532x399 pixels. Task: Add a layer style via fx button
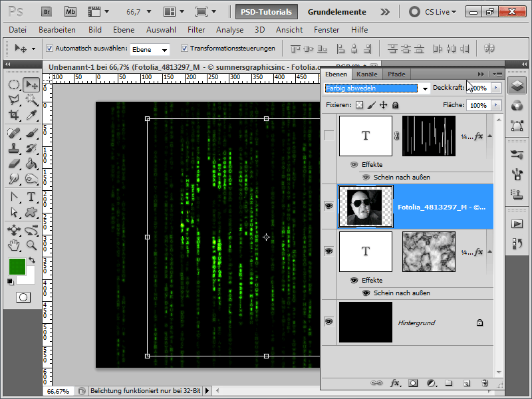point(395,383)
